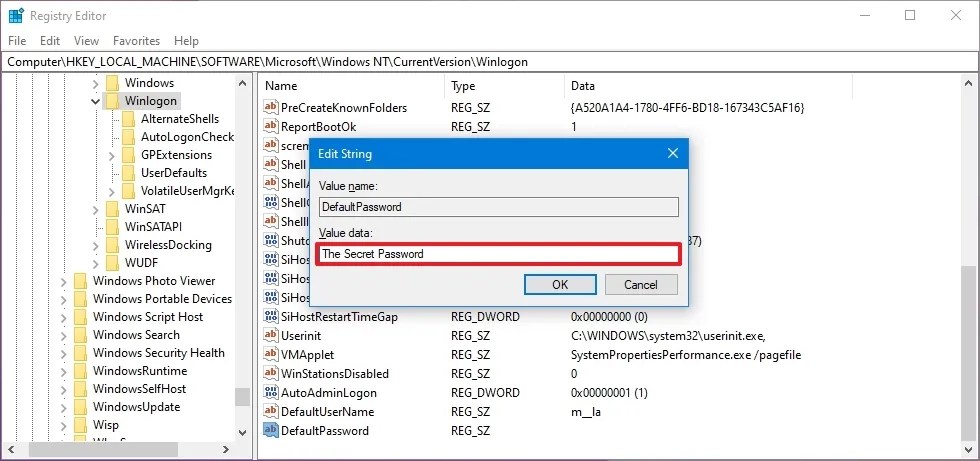Expand the WinSAT key
This screenshot has height=461, width=980.
coord(95,209)
